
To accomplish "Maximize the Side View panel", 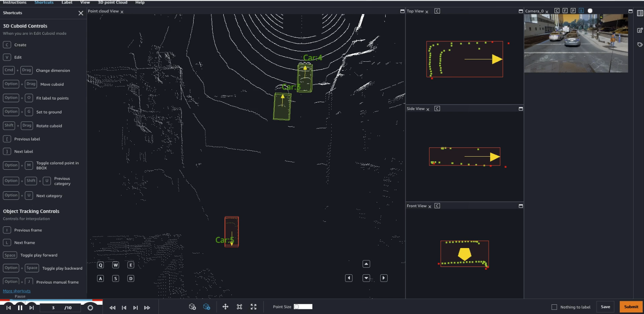I will tap(521, 109).
